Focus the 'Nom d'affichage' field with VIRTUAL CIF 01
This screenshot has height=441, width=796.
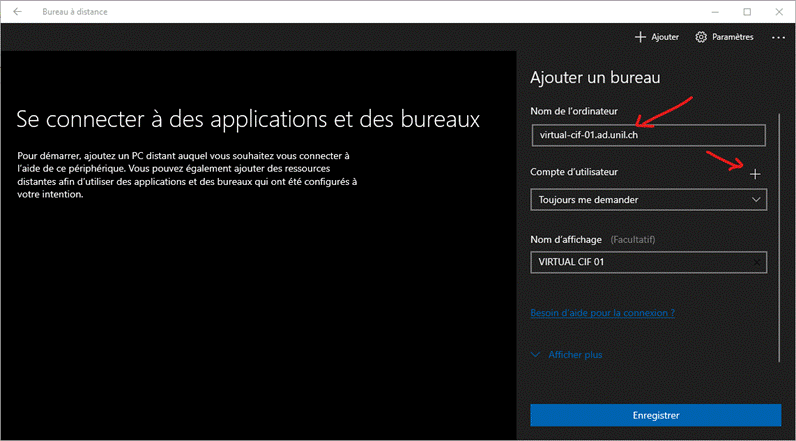[x=640, y=263]
